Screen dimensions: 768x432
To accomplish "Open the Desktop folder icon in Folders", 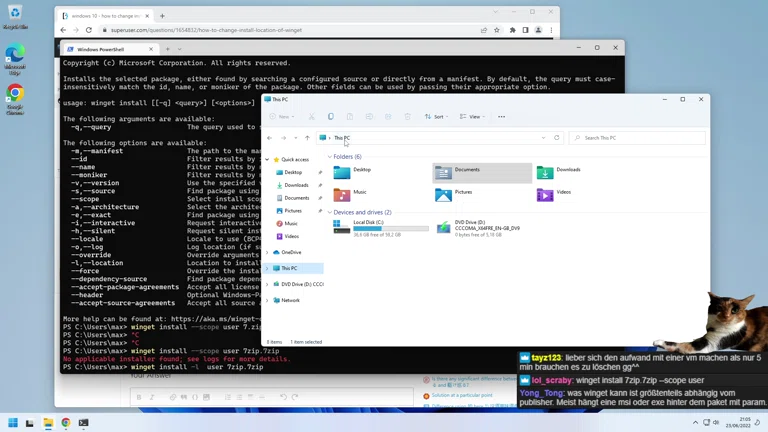I will 341,172.
